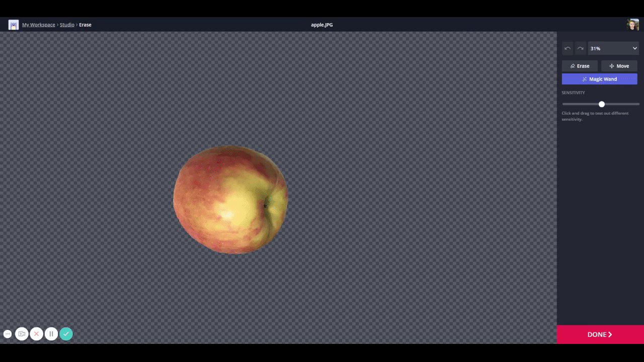Click the undo arrow button
Screen dimensions: 644x362
click(x=568, y=48)
